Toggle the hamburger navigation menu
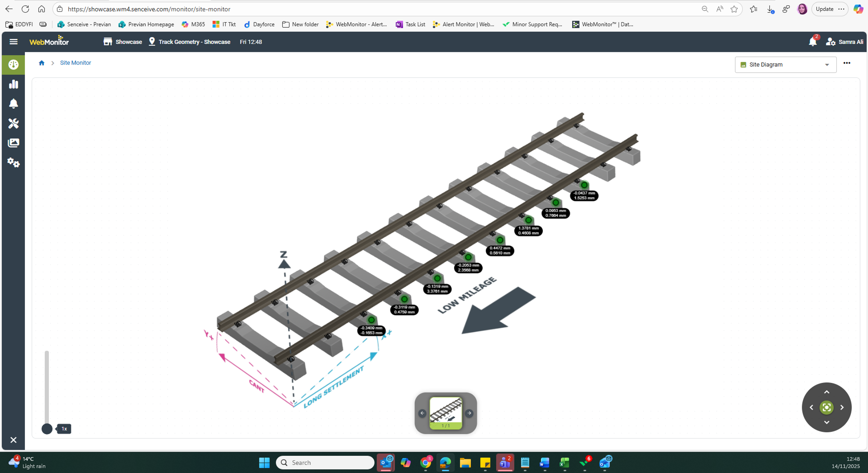The width and height of the screenshot is (868, 473). 13,42
